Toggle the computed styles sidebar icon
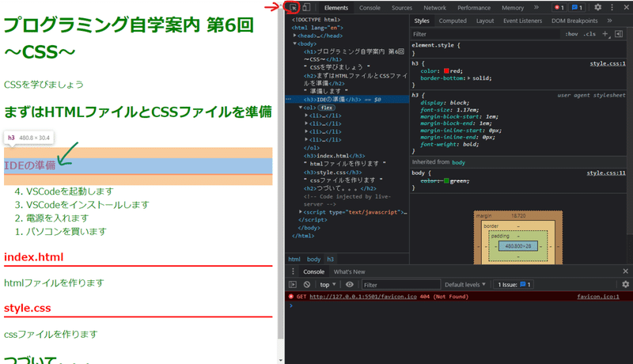633x364 pixels. 619,34
